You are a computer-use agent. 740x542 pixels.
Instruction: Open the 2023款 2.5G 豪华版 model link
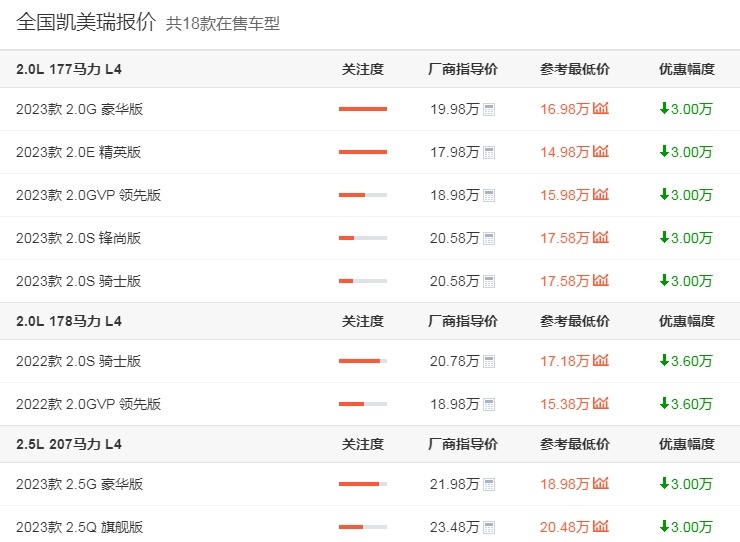coord(79,484)
